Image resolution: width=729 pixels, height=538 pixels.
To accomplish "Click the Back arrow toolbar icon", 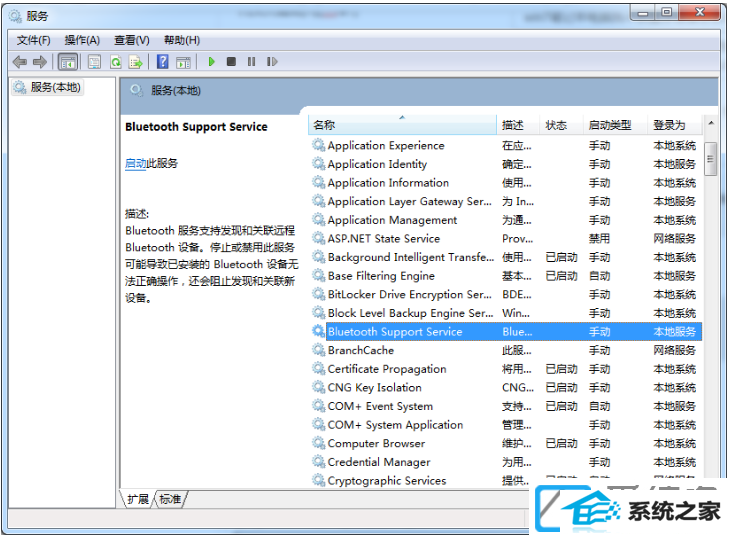I will click(20, 61).
